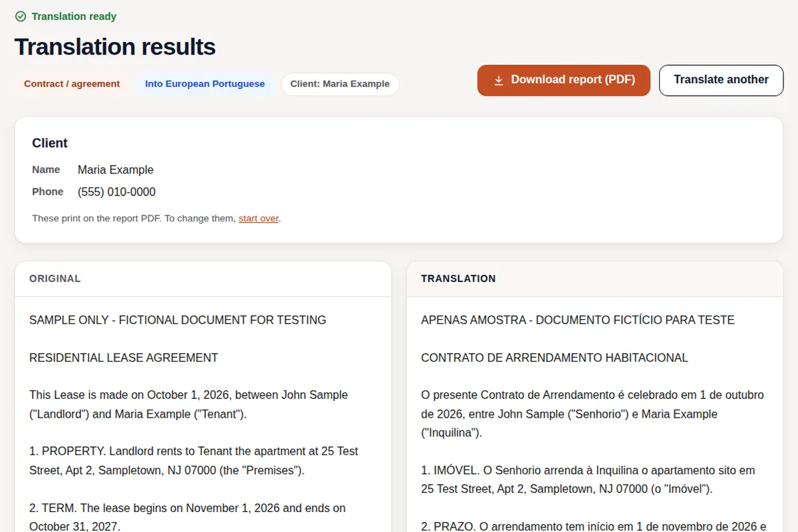Click the RESIDENTIAL LEASE AGREEMENT line

coord(124,358)
